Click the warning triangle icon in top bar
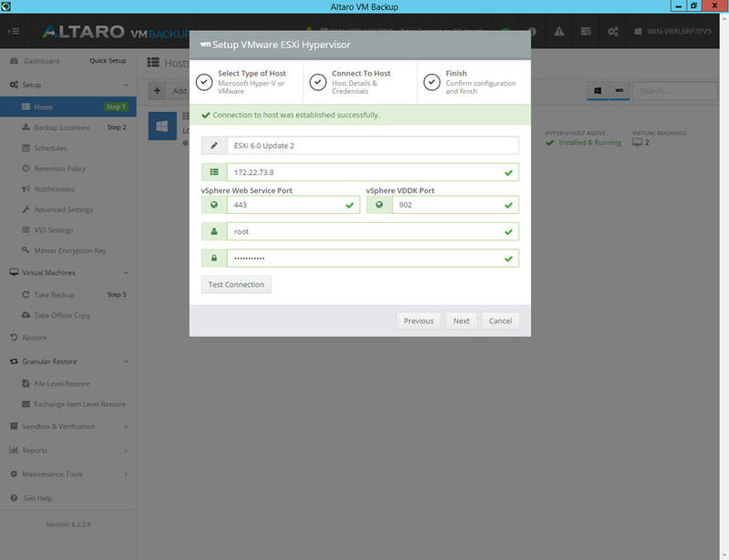Viewport: 729px width, 560px height. click(559, 31)
